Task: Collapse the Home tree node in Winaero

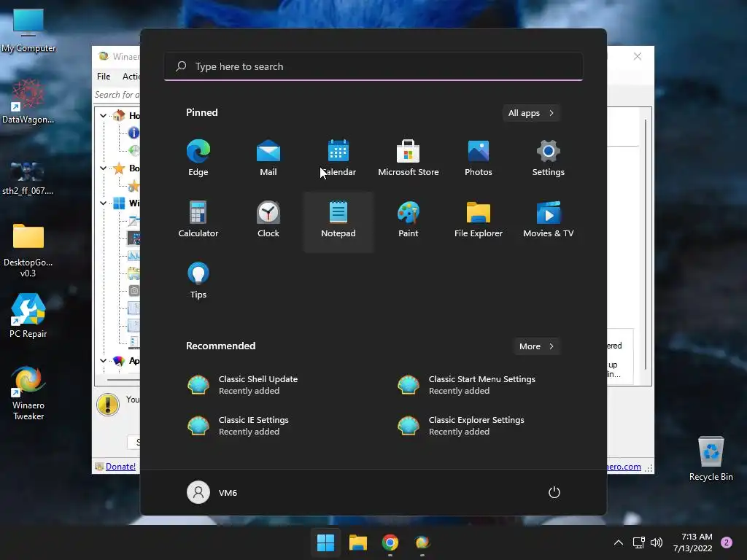Action: point(103,116)
